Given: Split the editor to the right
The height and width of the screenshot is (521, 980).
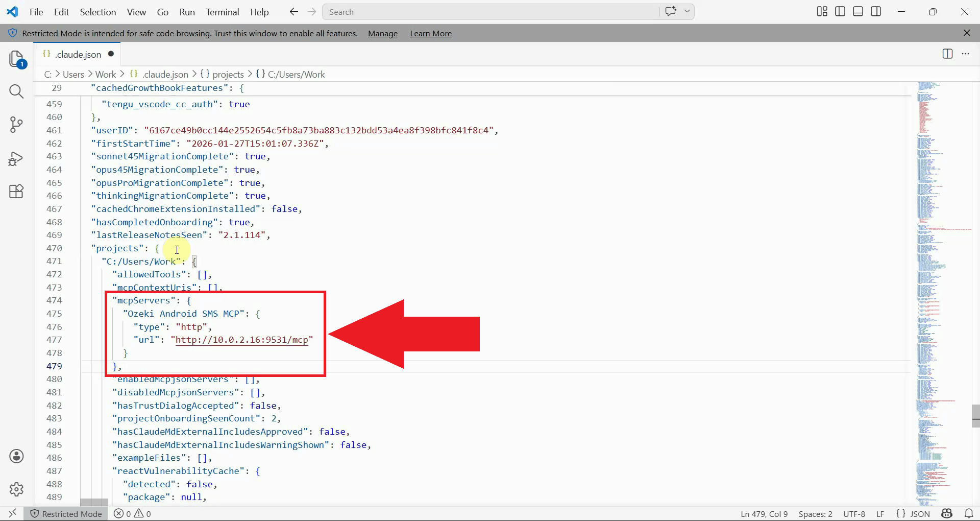Looking at the screenshot, I should coord(947,54).
